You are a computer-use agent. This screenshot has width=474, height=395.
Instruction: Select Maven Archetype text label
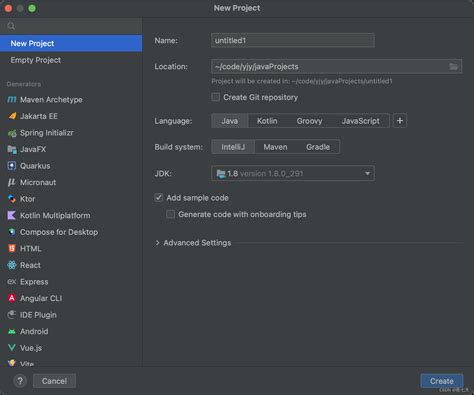click(x=51, y=100)
